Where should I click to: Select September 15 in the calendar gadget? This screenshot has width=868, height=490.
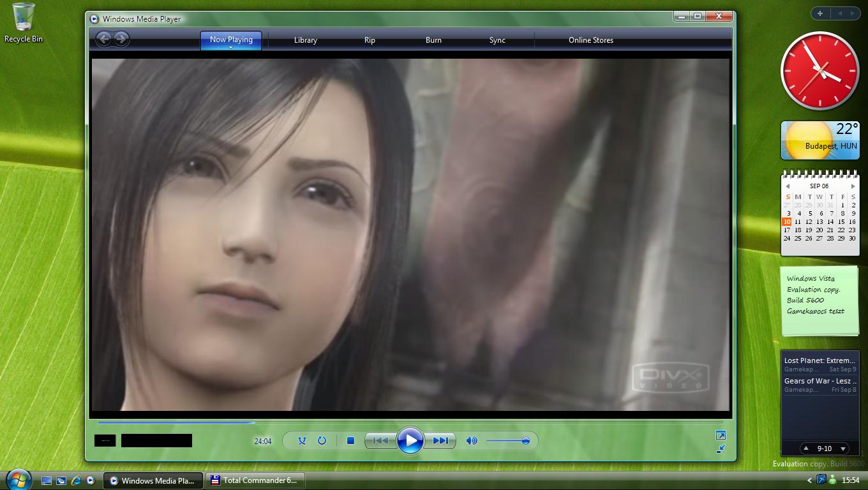[x=841, y=222]
